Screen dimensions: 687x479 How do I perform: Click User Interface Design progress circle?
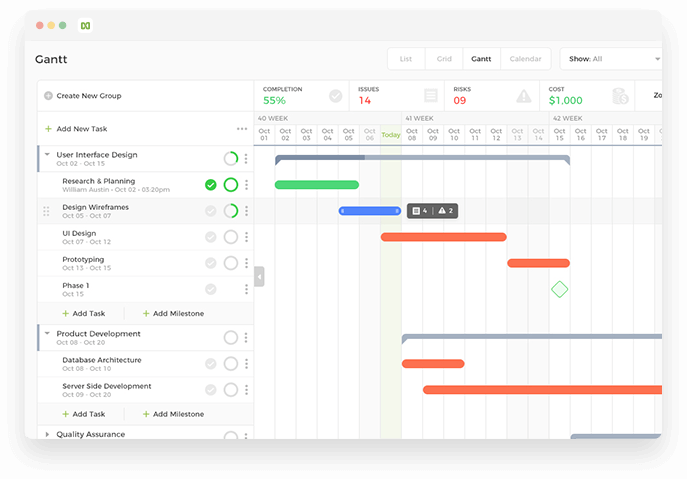pos(231,159)
